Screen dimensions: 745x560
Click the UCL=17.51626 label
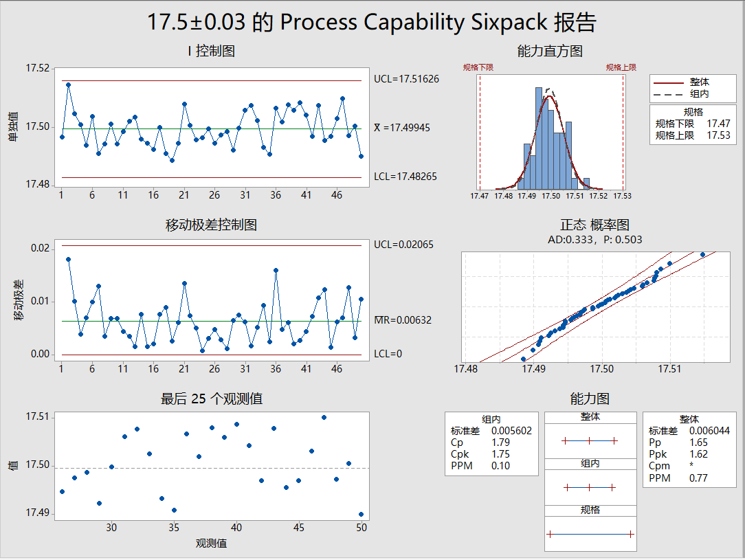(x=406, y=79)
